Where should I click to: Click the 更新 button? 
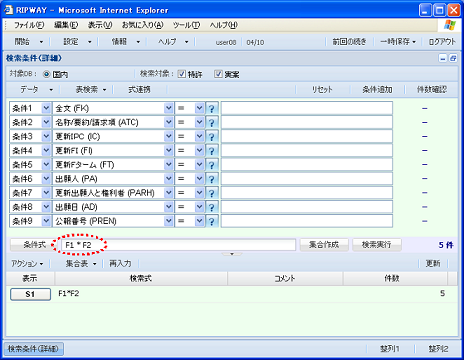pyautogui.click(x=433, y=264)
